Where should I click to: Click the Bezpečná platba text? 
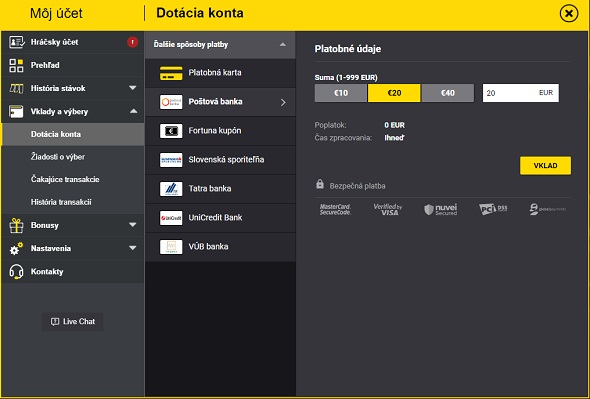point(357,186)
